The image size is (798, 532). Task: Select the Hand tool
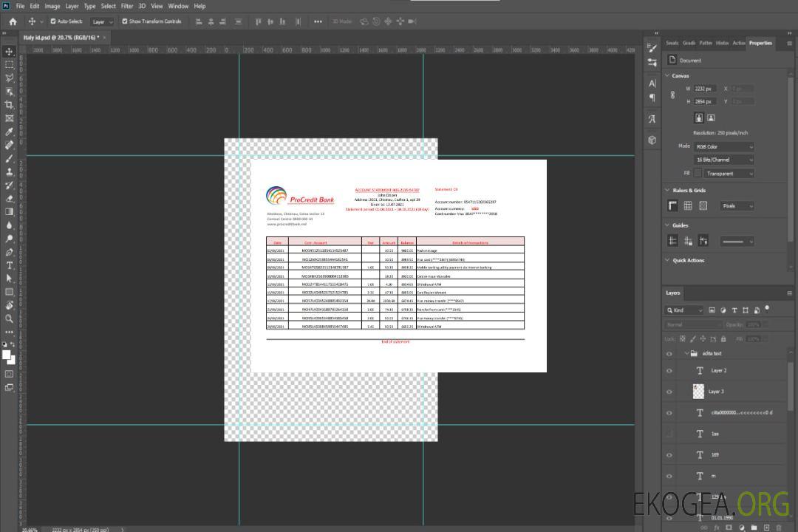[x=9, y=305]
